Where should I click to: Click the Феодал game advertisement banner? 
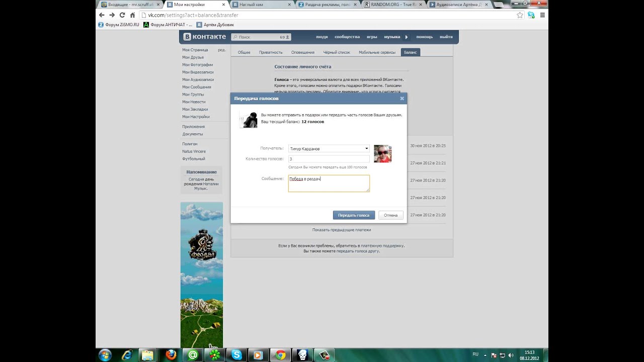click(202, 275)
